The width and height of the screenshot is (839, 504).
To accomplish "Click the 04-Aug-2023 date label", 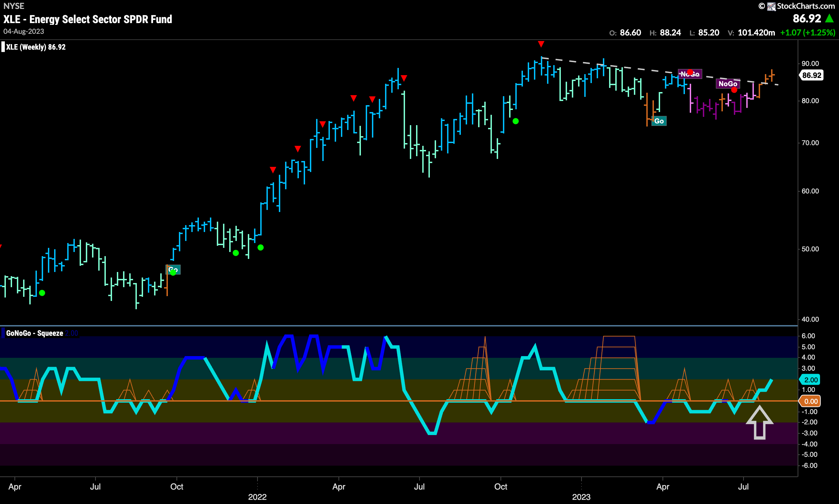I will pos(24,31).
